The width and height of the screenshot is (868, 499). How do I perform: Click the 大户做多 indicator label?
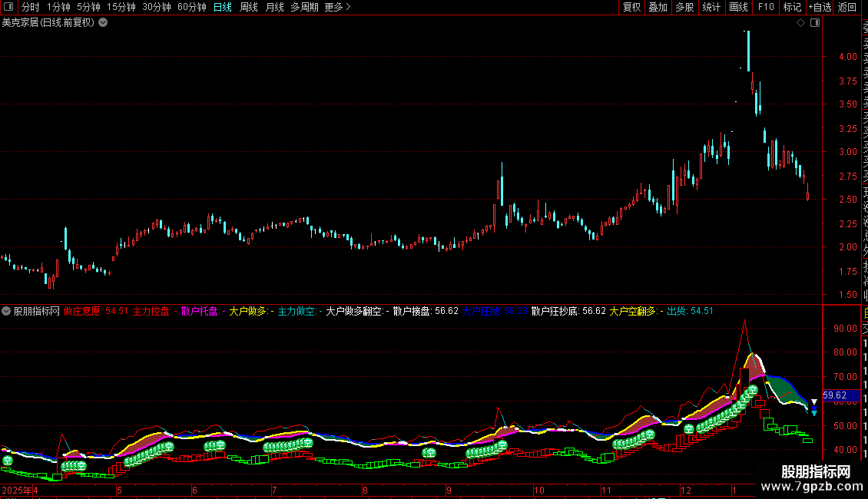coord(251,311)
